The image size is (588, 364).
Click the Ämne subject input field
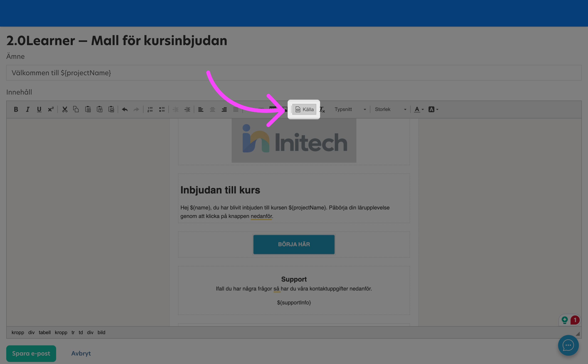294,73
